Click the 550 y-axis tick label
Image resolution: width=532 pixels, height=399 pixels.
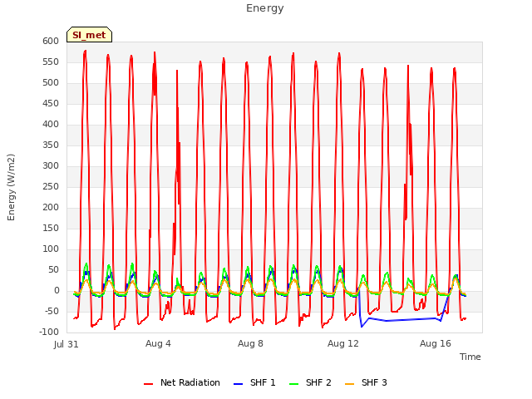[51, 62]
